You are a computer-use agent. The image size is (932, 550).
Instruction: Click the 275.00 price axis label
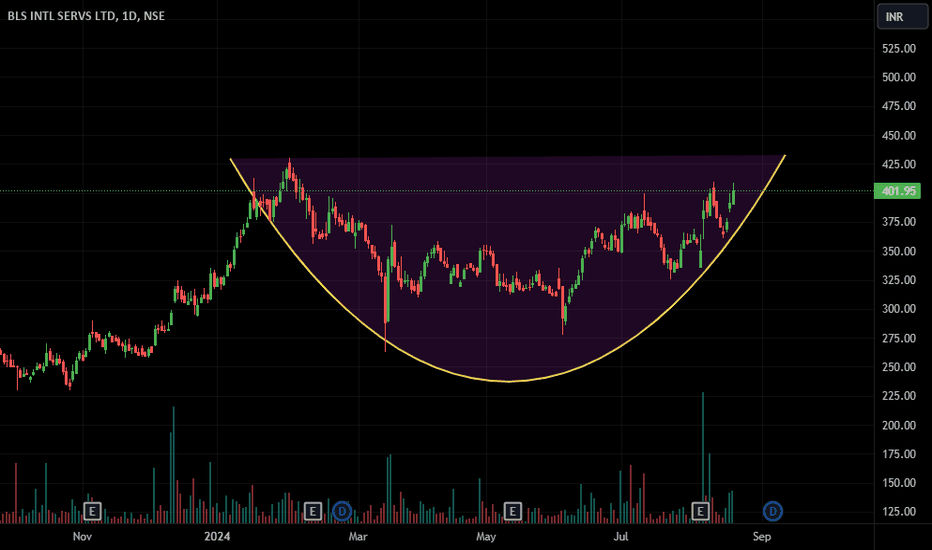(899, 338)
